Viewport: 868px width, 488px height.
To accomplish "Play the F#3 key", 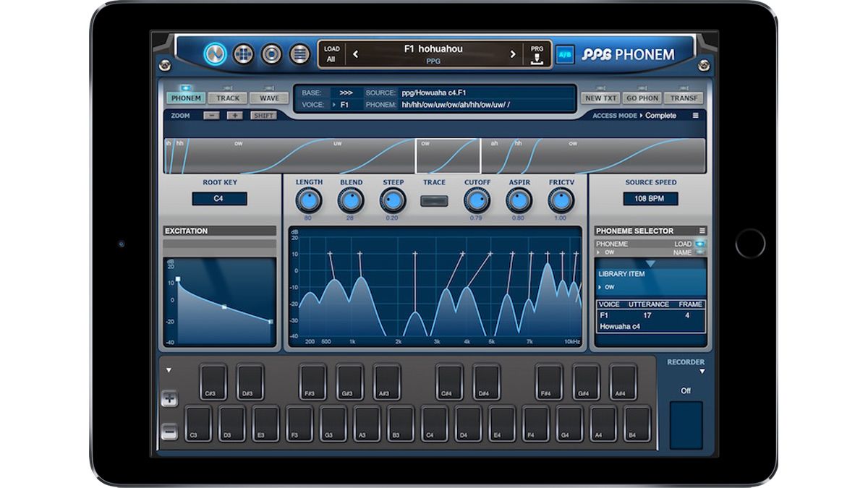I will click(312, 382).
